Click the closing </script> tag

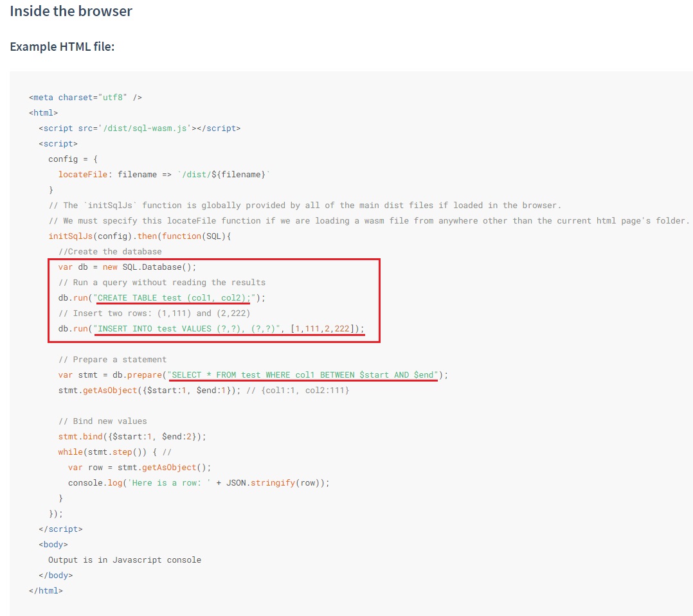(60, 529)
